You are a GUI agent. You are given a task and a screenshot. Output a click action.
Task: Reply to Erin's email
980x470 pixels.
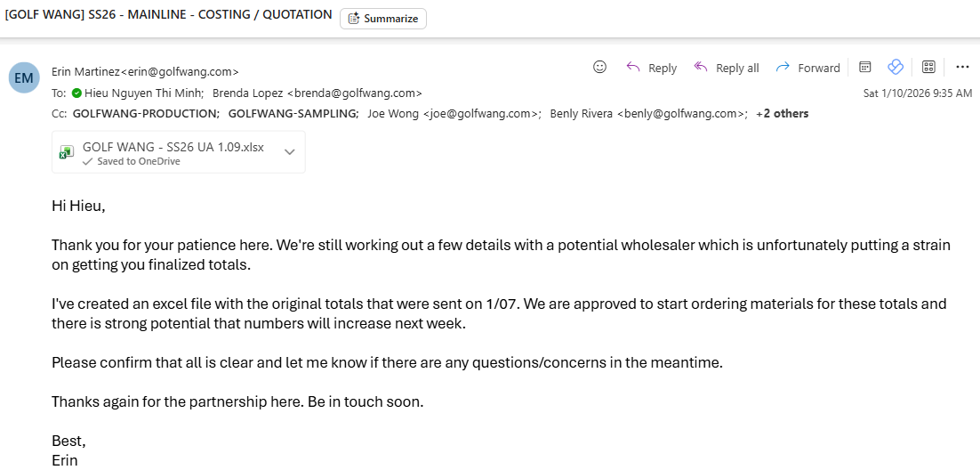point(652,68)
